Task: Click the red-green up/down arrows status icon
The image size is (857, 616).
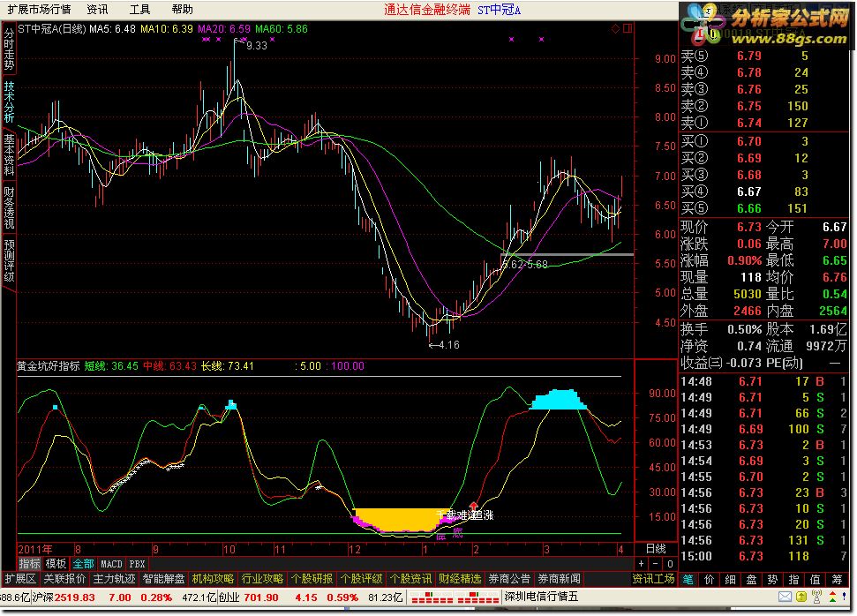Action: [x=834, y=597]
